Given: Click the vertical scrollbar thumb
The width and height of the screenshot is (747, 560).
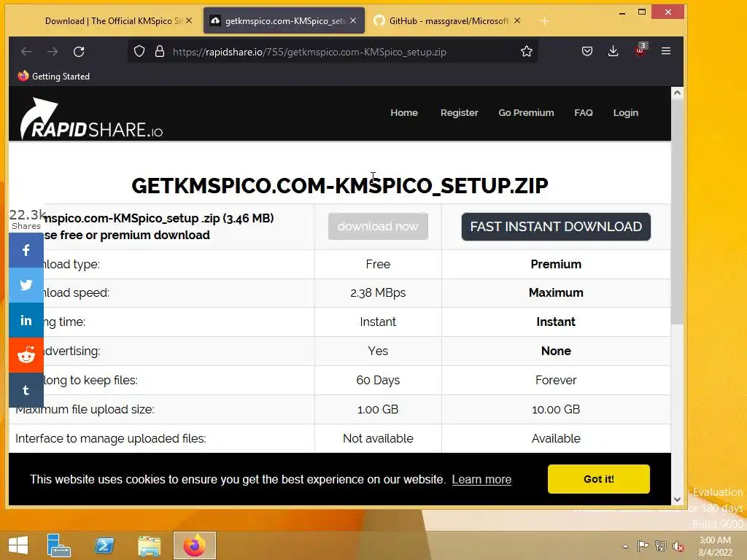Looking at the screenshot, I should pyautogui.click(x=677, y=212).
